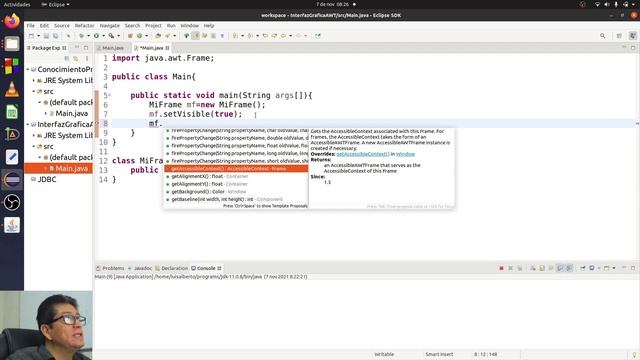Image resolution: width=640 pixels, height=360 pixels.
Task: Click the Save toolbar icon
Action: (47, 36)
